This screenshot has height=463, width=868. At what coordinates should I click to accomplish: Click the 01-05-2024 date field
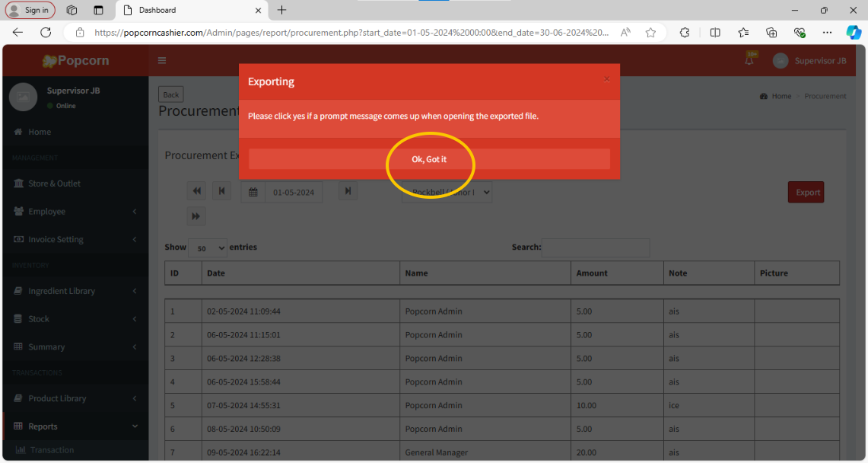tap(294, 192)
